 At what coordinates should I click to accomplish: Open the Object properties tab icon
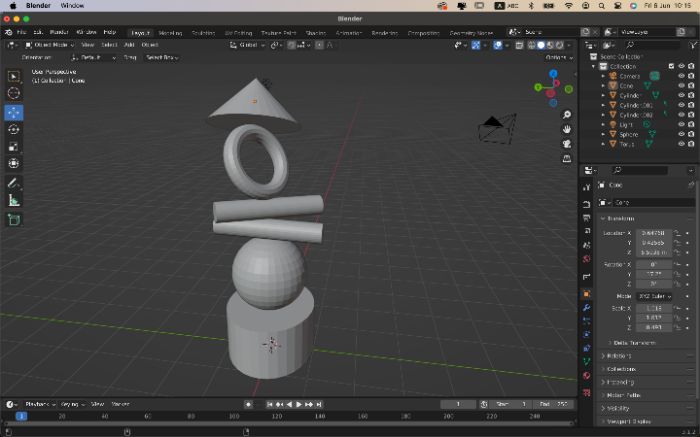(x=587, y=294)
